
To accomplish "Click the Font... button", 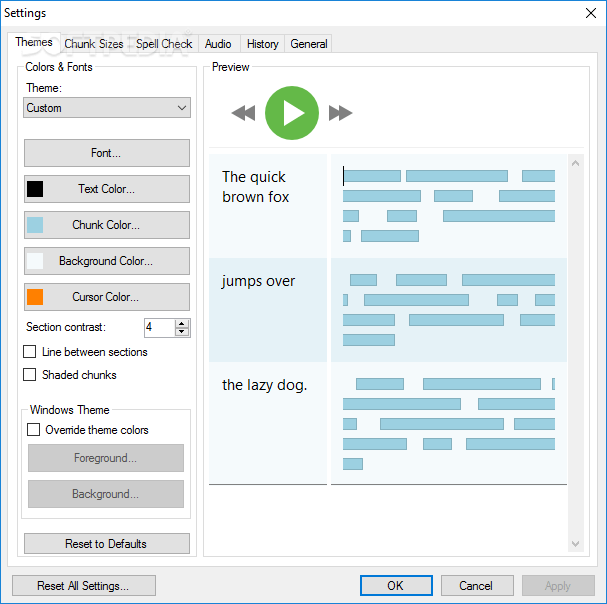I will pos(107,153).
